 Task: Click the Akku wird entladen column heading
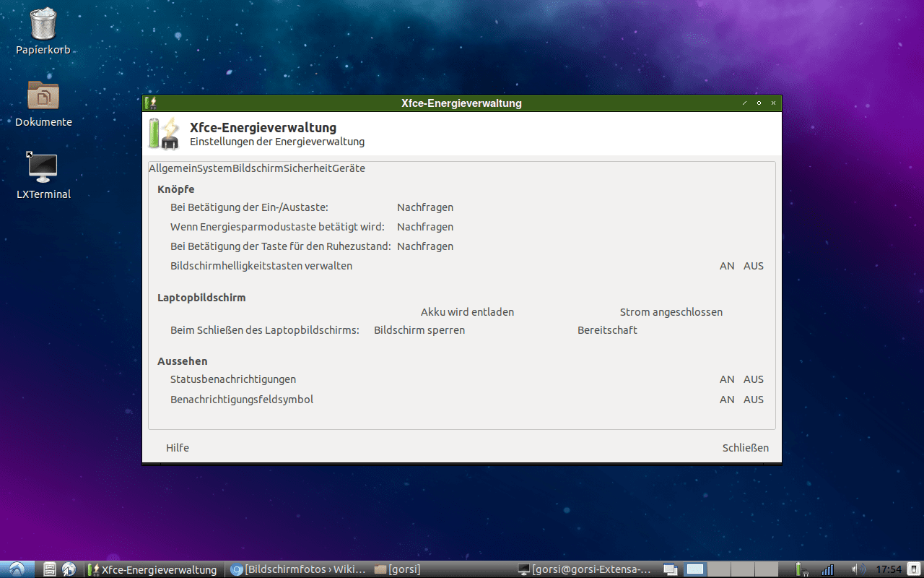click(x=468, y=312)
